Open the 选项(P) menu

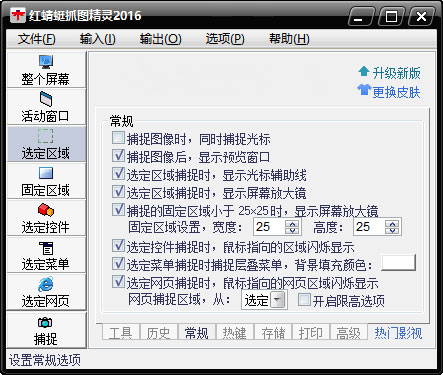coord(225,39)
